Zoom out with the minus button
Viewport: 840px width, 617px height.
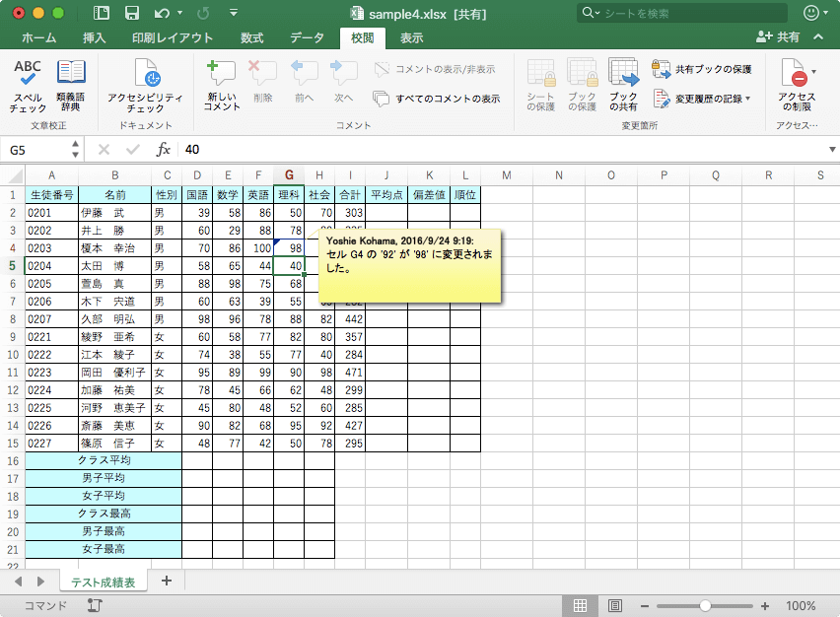(645, 606)
